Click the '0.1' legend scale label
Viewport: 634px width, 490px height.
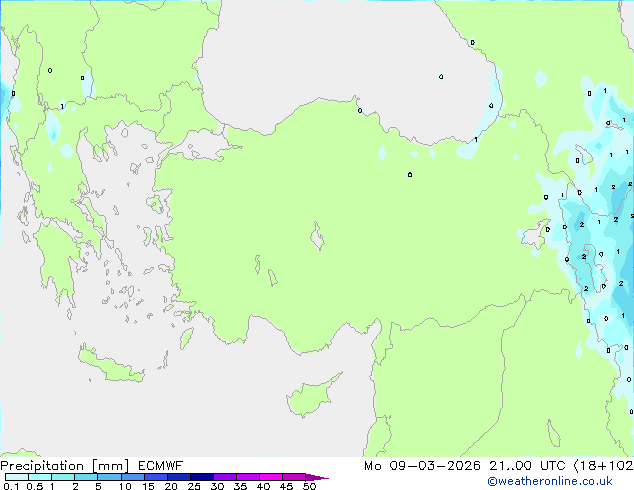11,486
